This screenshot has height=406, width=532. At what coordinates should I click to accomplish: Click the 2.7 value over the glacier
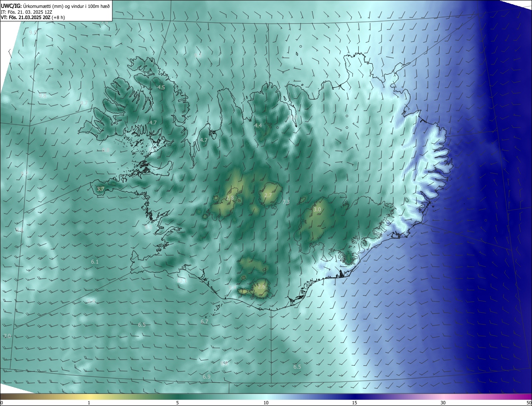pyautogui.click(x=268, y=195)
